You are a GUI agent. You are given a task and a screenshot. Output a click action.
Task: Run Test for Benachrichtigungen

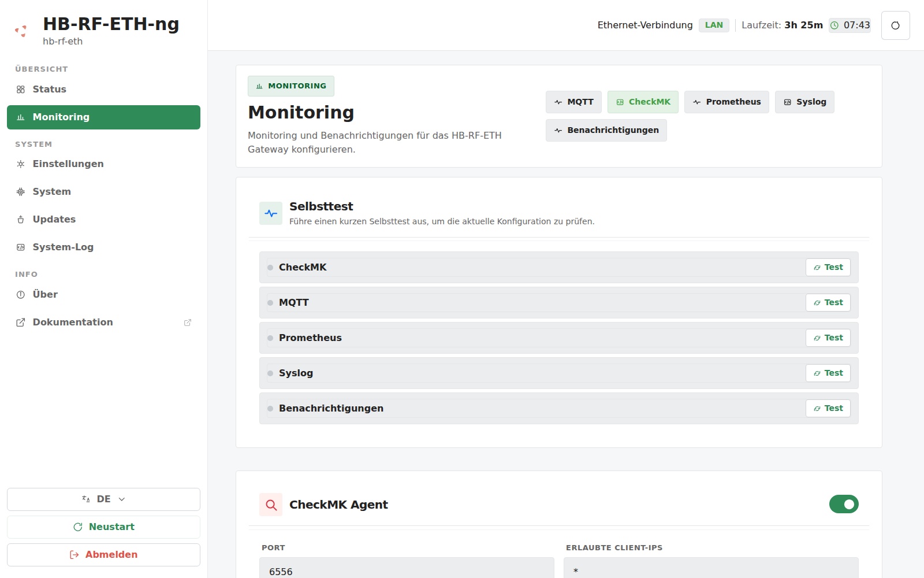[x=828, y=409]
